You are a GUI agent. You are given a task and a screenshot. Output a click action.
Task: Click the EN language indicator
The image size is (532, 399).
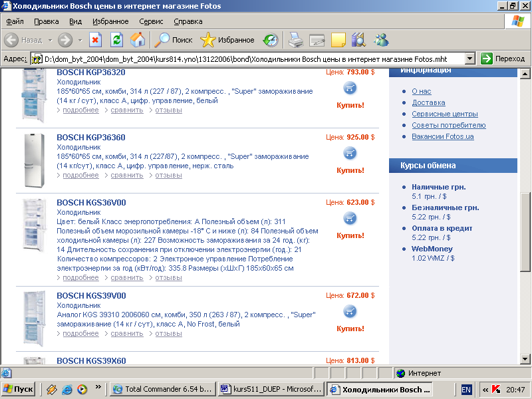466,390
